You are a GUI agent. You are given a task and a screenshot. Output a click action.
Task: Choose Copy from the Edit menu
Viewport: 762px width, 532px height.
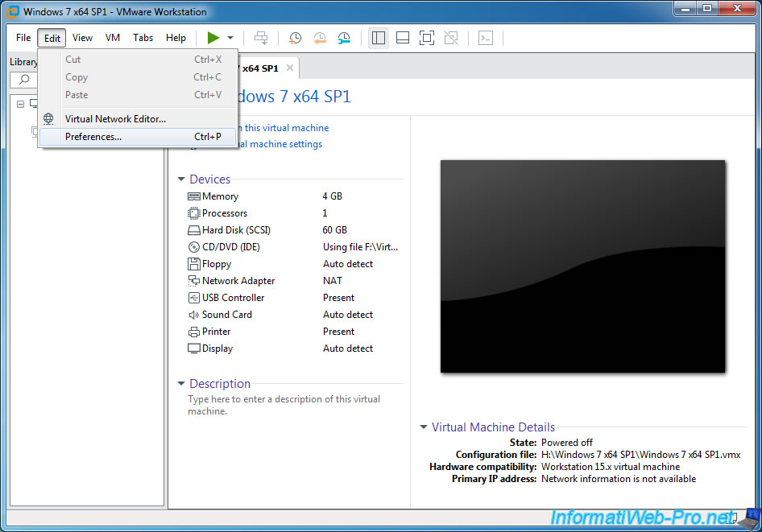(x=138, y=77)
